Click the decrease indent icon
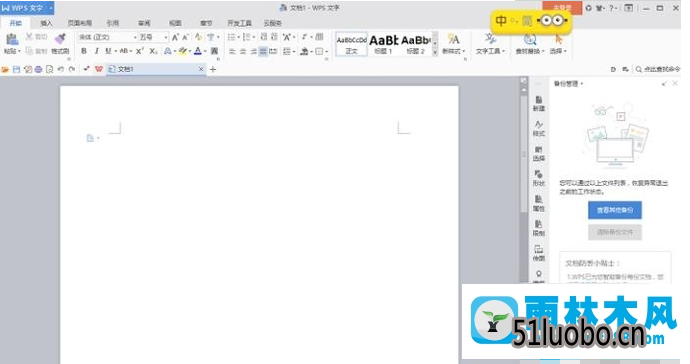 pos(264,37)
